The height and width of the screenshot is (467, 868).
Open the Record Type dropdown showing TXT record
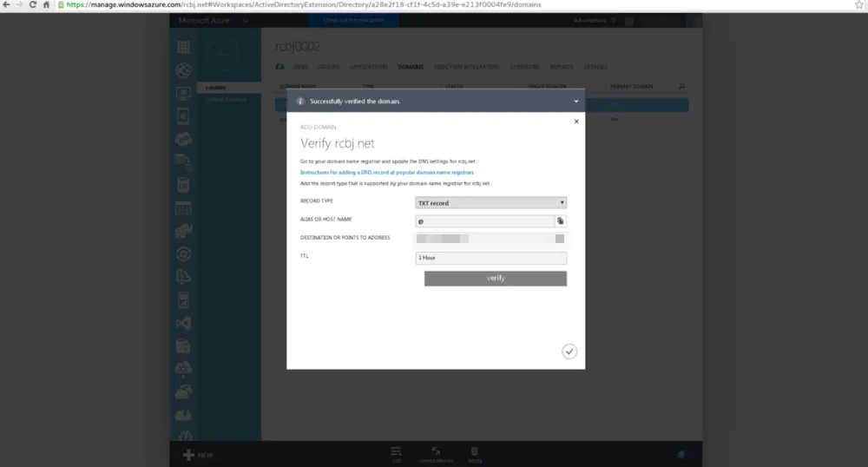coord(491,203)
